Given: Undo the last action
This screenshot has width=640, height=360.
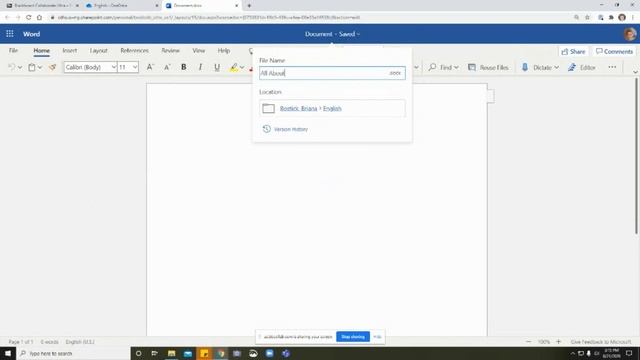Looking at the screenshot, I should coord(11,67).
